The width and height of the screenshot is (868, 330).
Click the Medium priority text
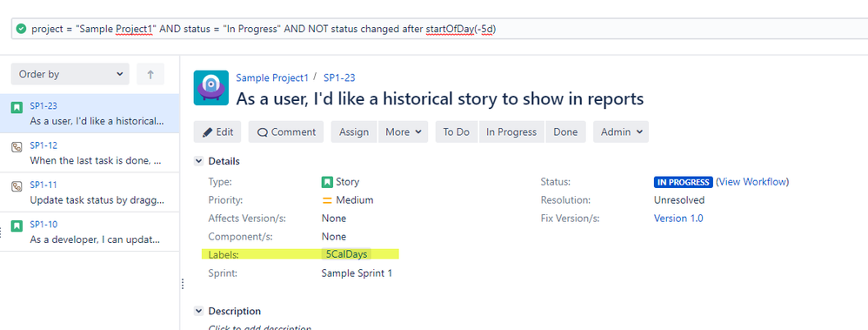pos(354,200)
